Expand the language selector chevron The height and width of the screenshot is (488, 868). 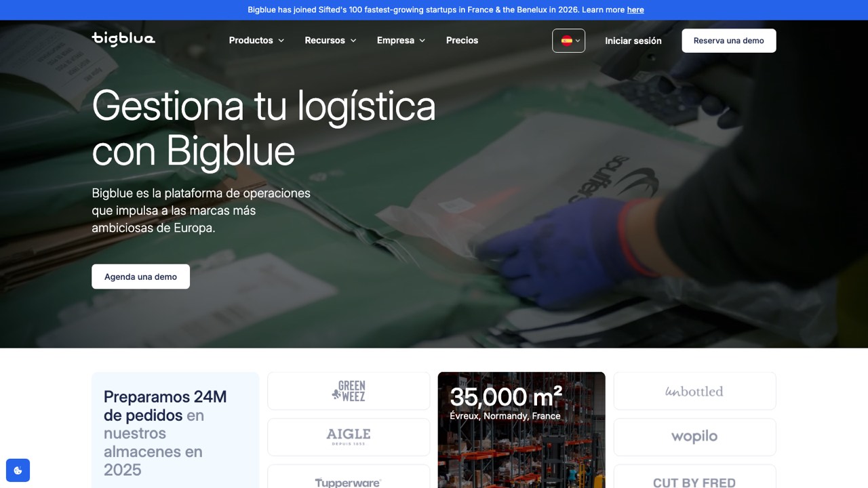[x=578, y=41]
